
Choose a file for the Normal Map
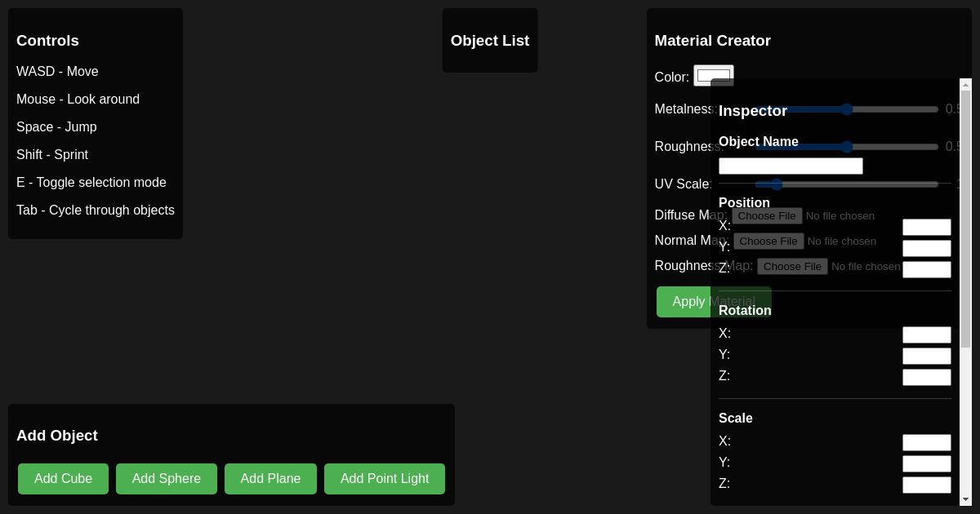point(768,241)
